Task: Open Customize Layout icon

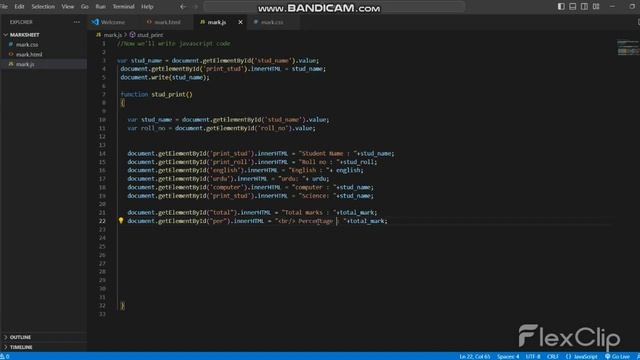Action: (x=596, y=7)
